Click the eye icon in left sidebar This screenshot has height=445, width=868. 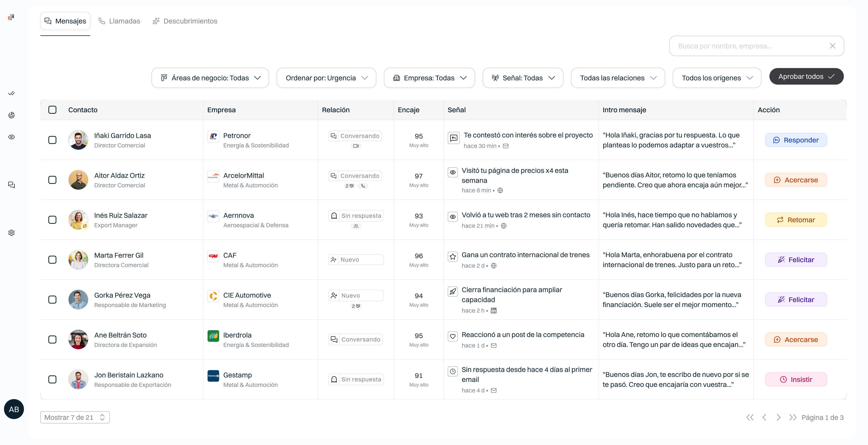(x=11, y=137)
